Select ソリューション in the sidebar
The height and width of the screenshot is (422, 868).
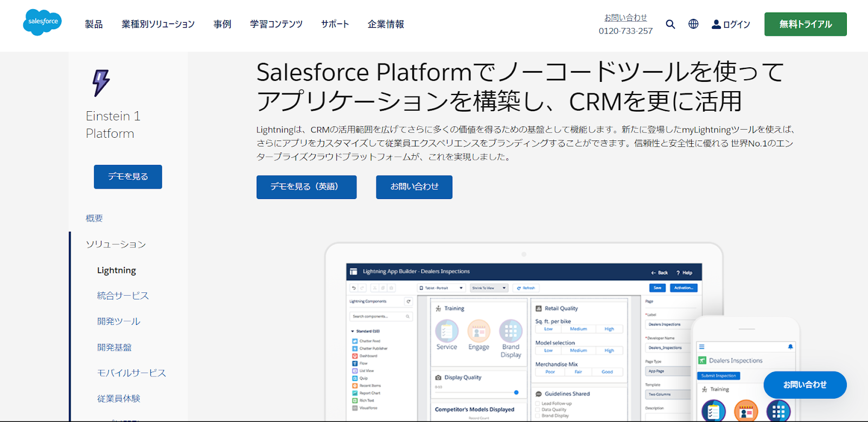click(116, 245)
